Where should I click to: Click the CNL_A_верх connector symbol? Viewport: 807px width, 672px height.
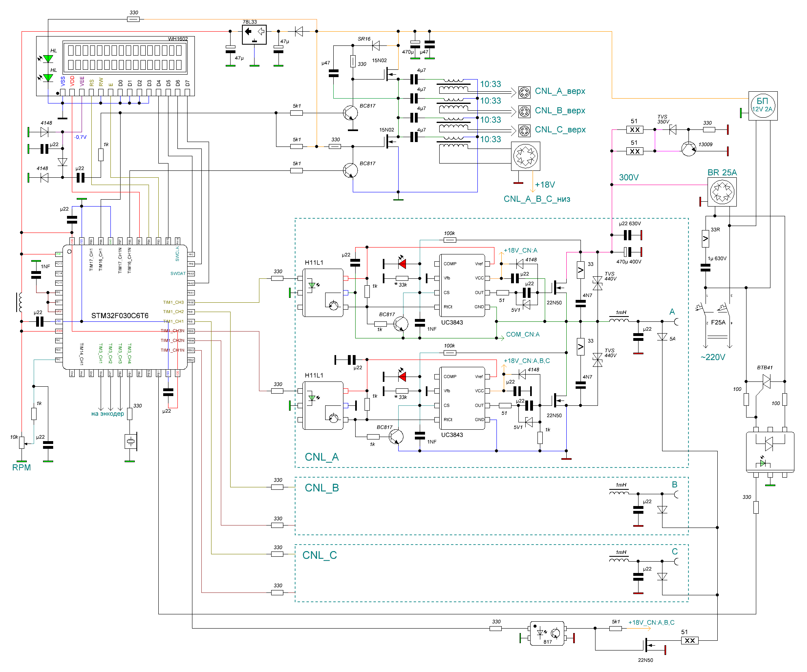[x=524, y=93]
